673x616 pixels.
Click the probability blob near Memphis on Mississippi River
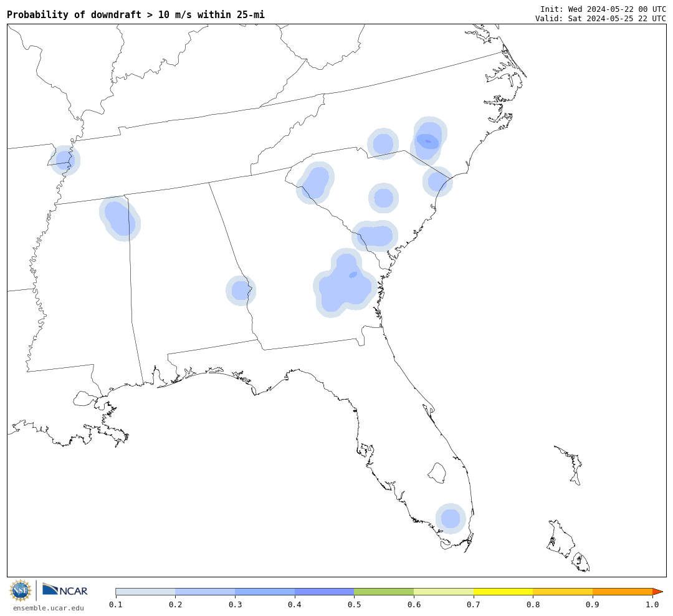tap(65, 160)
